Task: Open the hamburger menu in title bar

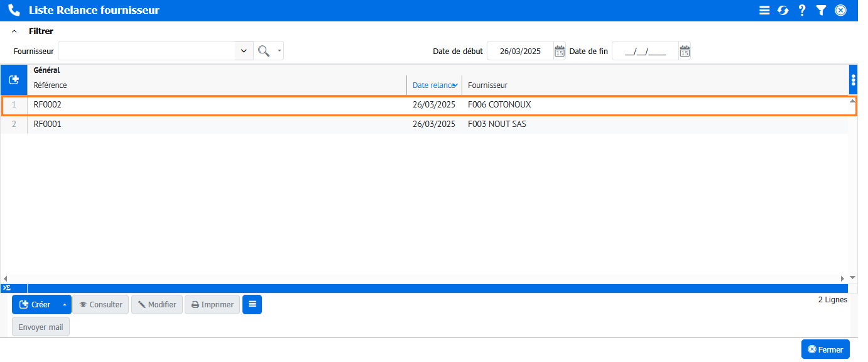Action: 764,10
